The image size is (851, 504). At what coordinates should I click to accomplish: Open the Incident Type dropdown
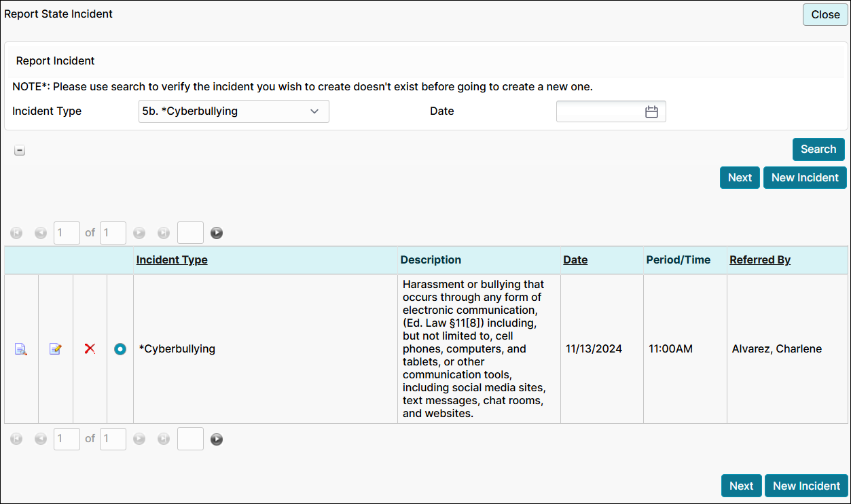[234, 111]
